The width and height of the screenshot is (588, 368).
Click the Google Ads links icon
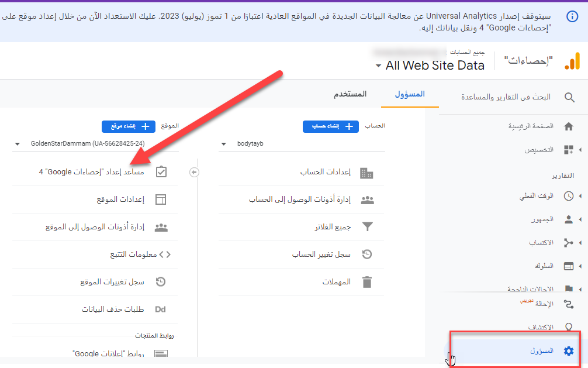point(161,353)
